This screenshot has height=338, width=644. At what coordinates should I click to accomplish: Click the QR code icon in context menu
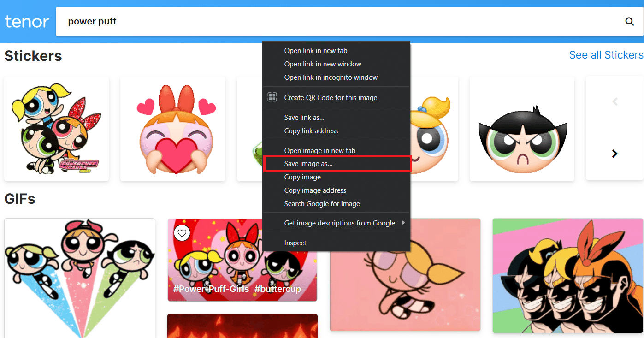(272, 97)
